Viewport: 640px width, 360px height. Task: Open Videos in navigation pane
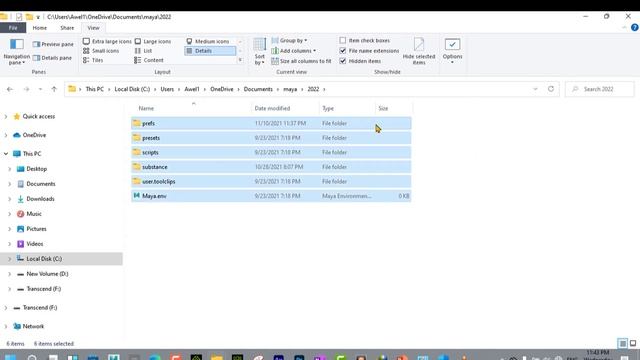click(30, 244)
